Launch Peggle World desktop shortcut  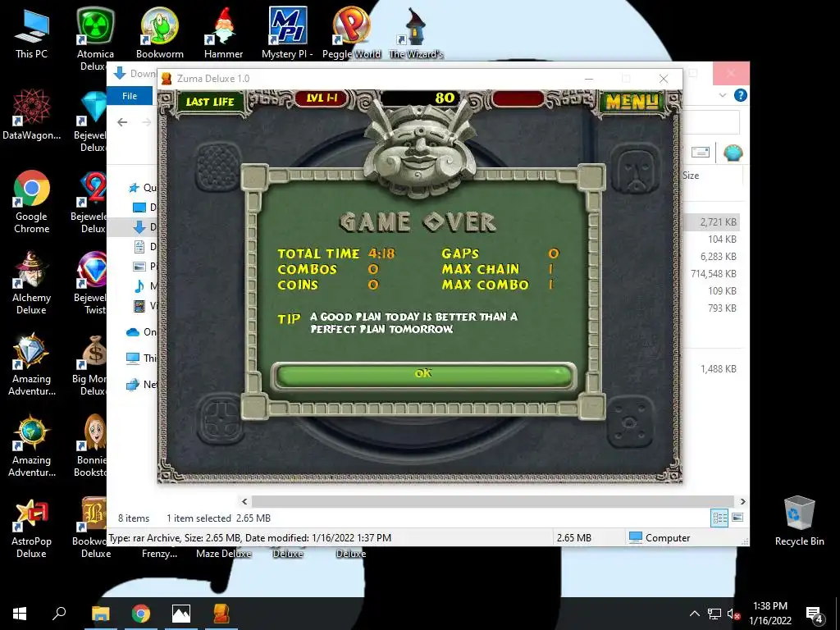pos(351,33)
